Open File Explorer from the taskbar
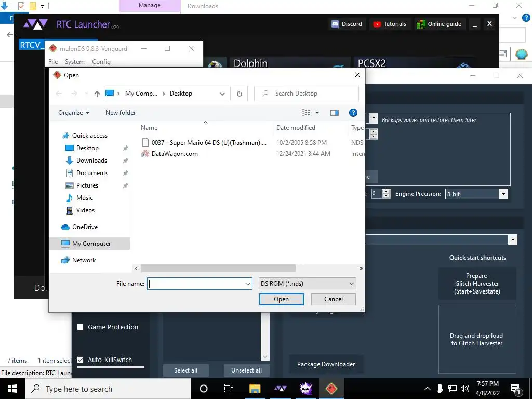 pyautogui.click(x=255, y=389)
